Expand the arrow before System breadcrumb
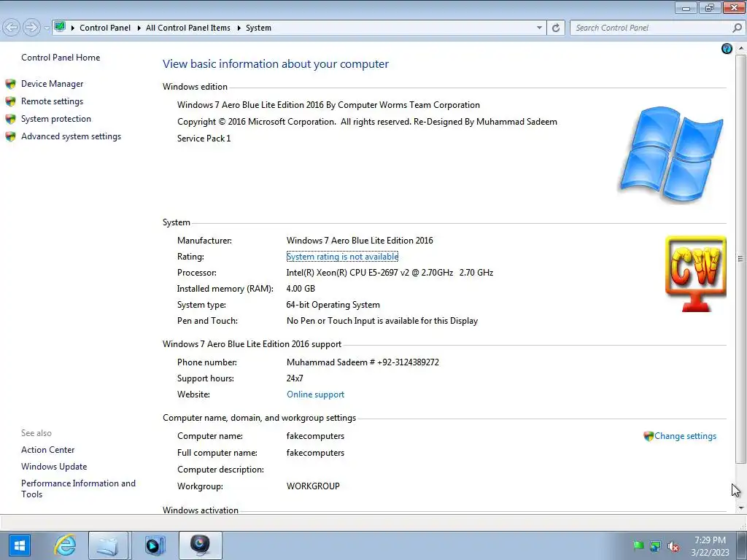Screen dimensions: 747x560 tap(239, 28)
